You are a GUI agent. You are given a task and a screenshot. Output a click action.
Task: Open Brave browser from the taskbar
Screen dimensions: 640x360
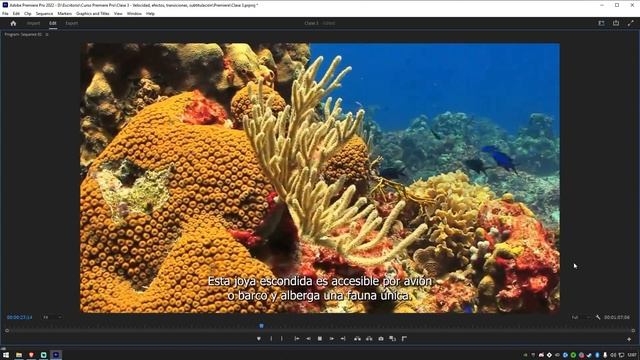(x=31, y=355)
